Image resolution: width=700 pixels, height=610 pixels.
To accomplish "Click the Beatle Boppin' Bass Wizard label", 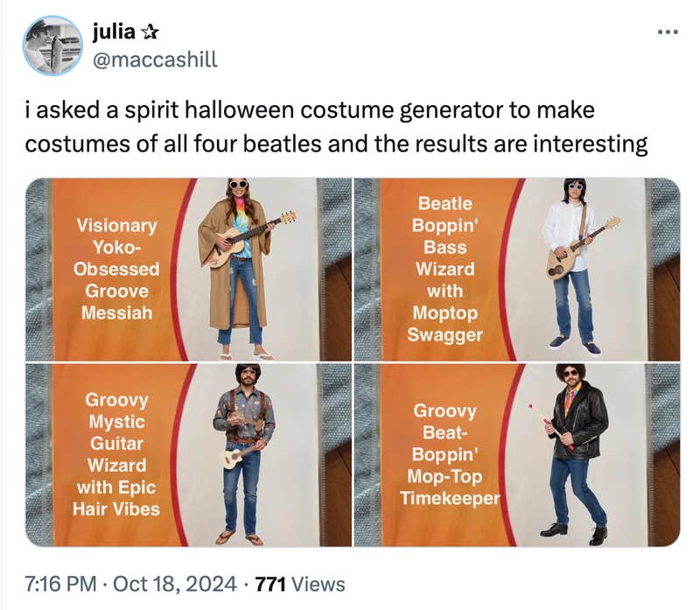I will click(445, 269).
